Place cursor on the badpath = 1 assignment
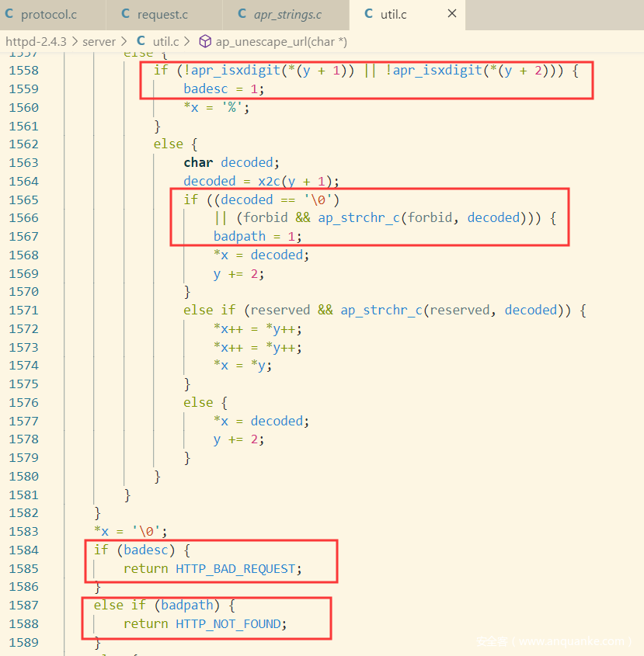The width and height of the screenshot is (644, 656). [x=257, y=236]
